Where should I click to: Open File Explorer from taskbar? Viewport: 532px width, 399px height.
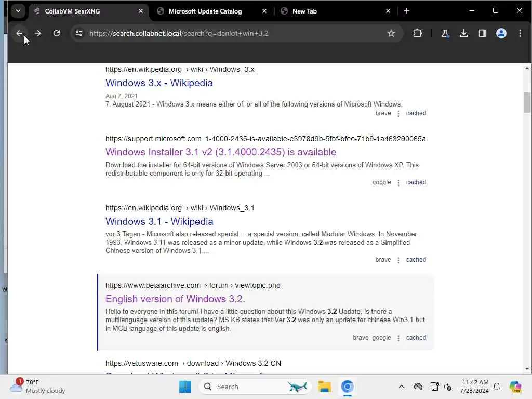[x=324, y=387]
